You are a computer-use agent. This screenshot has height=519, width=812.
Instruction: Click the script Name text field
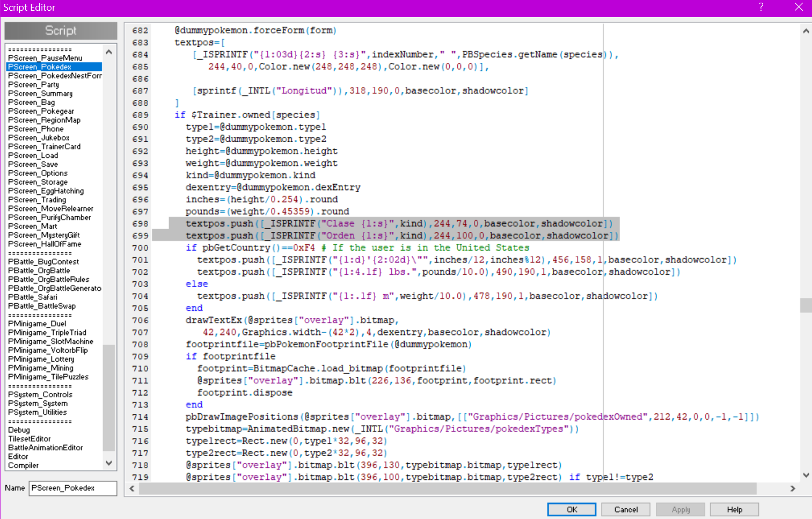(72, 488)
